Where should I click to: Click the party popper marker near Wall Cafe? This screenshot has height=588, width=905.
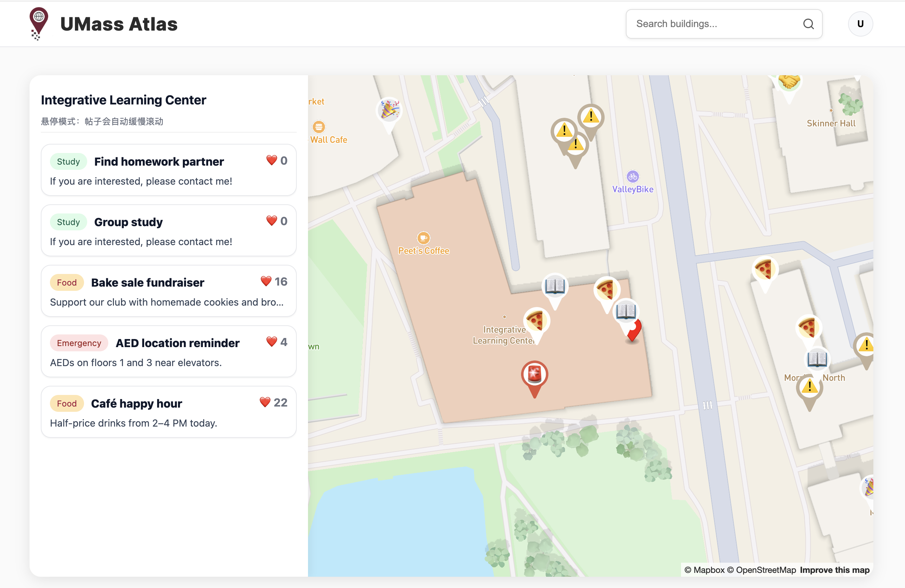click(x=389, y=110)
